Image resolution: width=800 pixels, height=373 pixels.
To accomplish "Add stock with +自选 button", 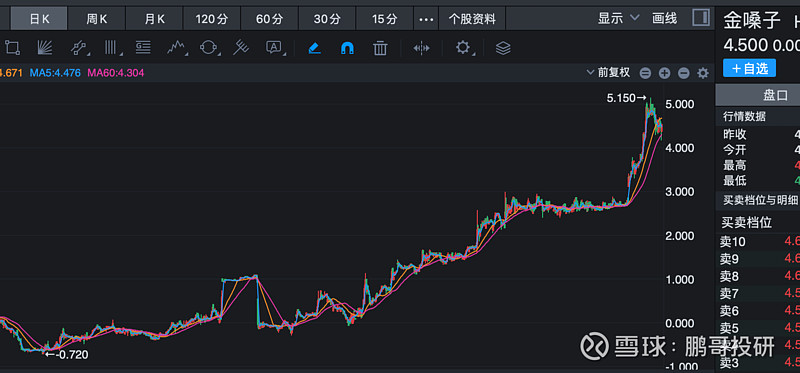I will tap(749, 68).
